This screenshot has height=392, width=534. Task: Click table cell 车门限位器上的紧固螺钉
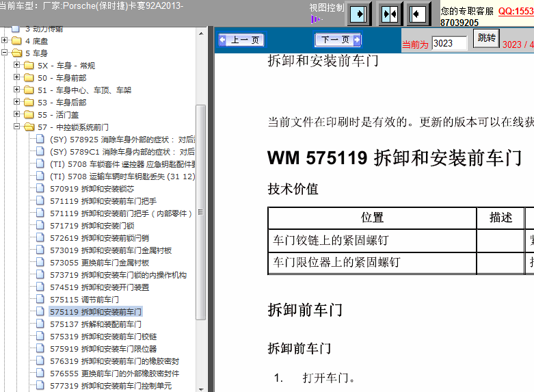click(372, 262)
